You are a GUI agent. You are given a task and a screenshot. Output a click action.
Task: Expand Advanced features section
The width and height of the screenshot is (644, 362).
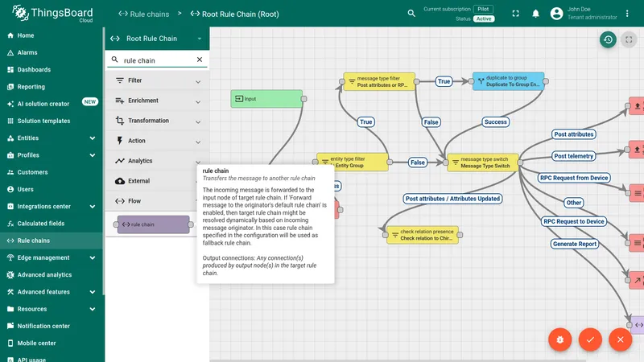[52, 292]
